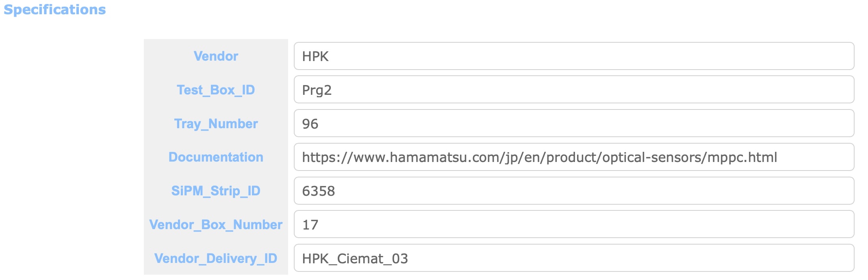Select the Vendor_Box_Number label

(216, 225)
